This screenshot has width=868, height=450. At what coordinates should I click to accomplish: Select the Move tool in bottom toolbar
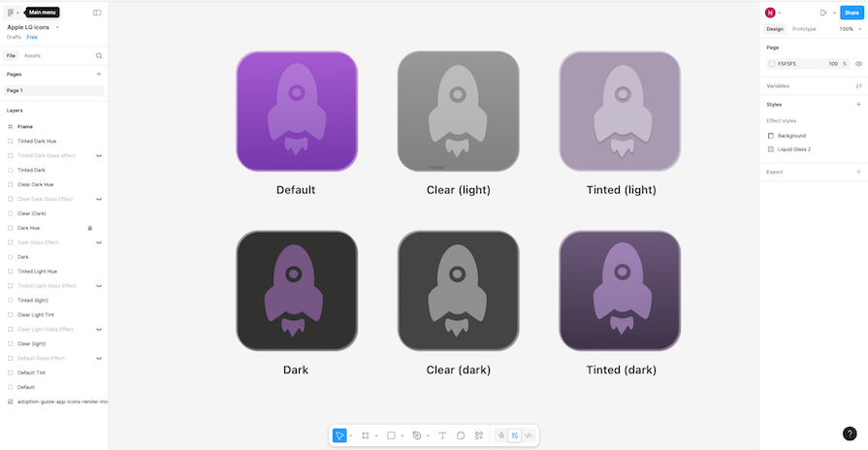[x=339, y=435]
